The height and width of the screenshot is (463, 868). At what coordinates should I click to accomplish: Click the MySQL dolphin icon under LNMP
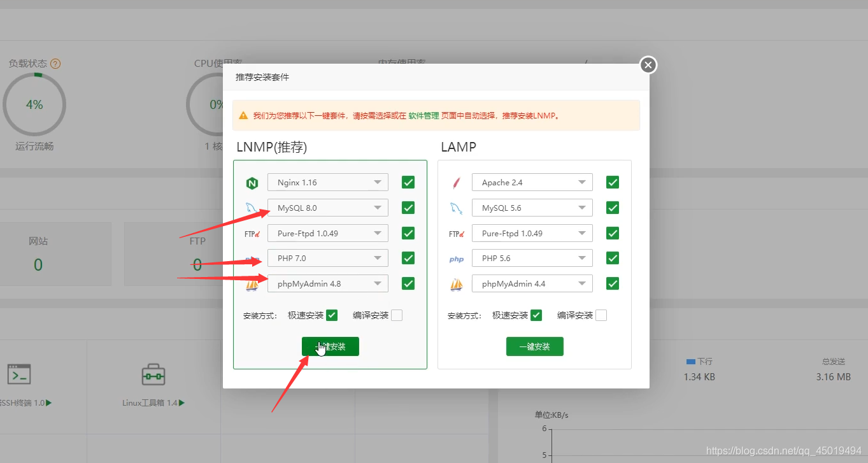(x=252, y=208)
